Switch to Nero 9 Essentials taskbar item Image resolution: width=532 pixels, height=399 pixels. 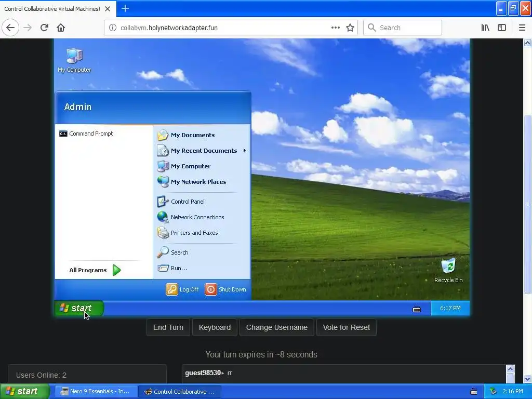[96, 391]
